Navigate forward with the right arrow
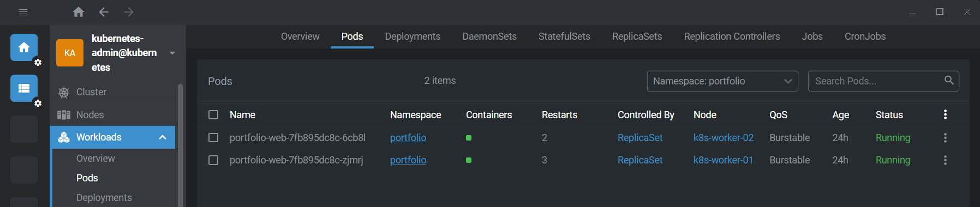This screenshot has width=980, height=207. point(129,11)
